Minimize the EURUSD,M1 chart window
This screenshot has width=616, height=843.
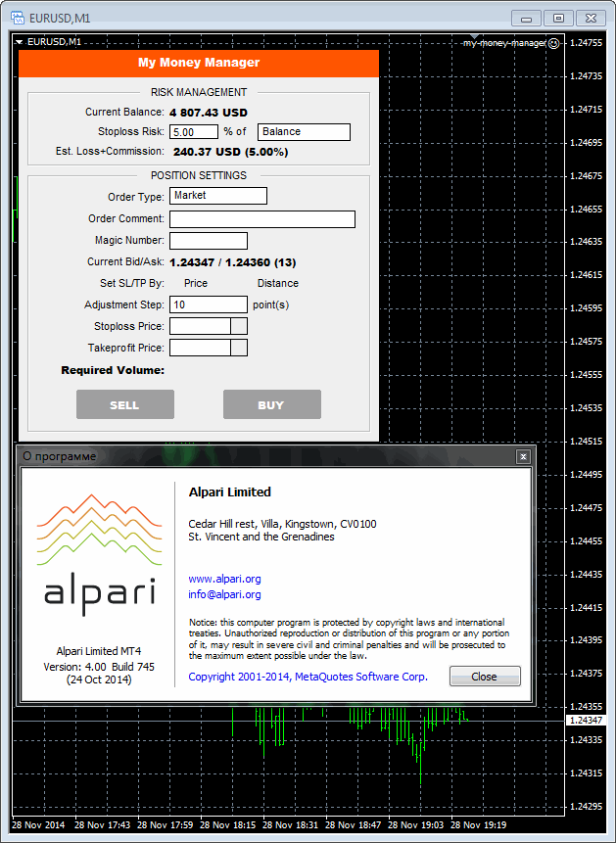(x=526, y=19)
